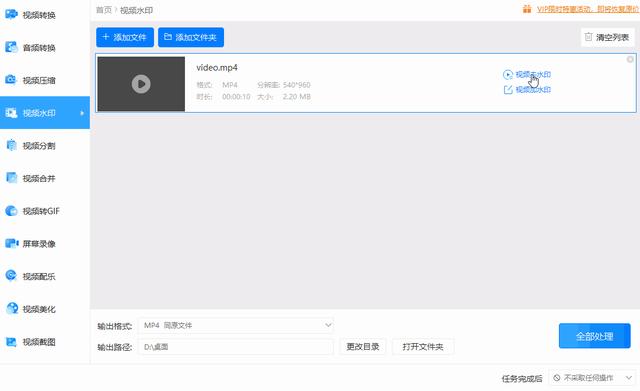The image size is (640, 391).
Task: Remove video.mp4 with the small close icon
Action: (x=630, y=59)
